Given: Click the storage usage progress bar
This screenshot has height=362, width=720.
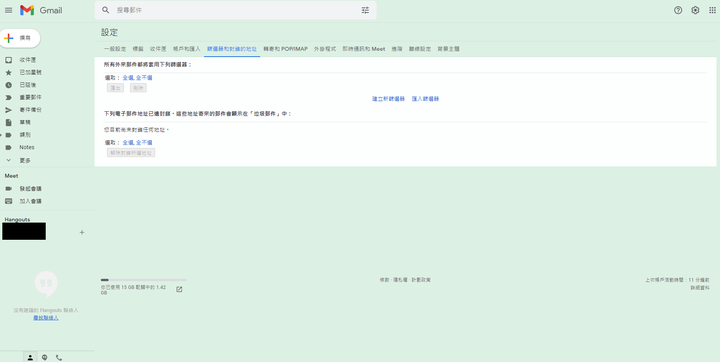Looking at the screenshot, I should pyautogui.click(x=144, y=280).
